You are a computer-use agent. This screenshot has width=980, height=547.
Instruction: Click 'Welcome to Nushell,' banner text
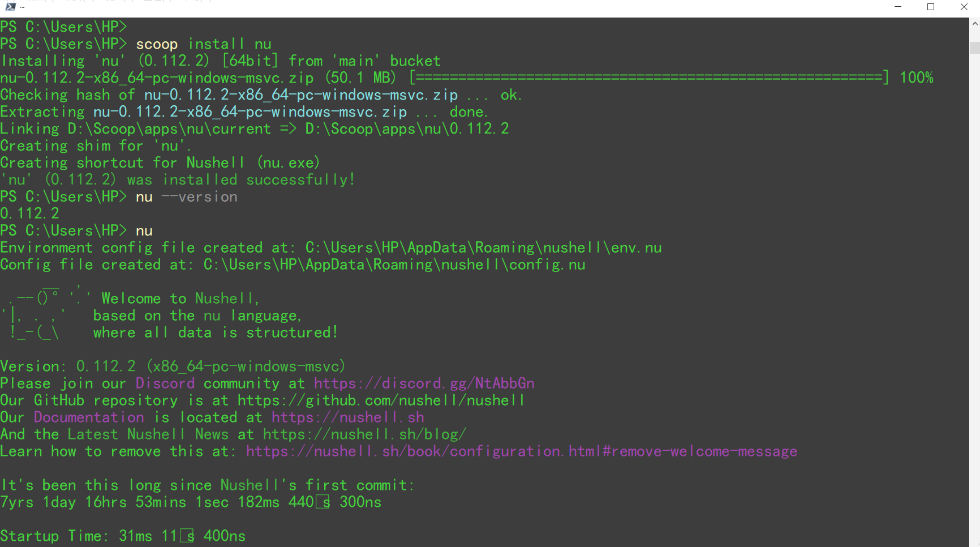coord(180,299)
